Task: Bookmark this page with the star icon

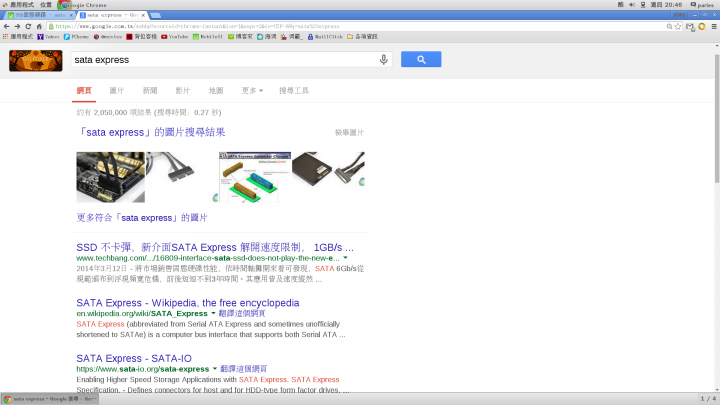Action: 678,27
